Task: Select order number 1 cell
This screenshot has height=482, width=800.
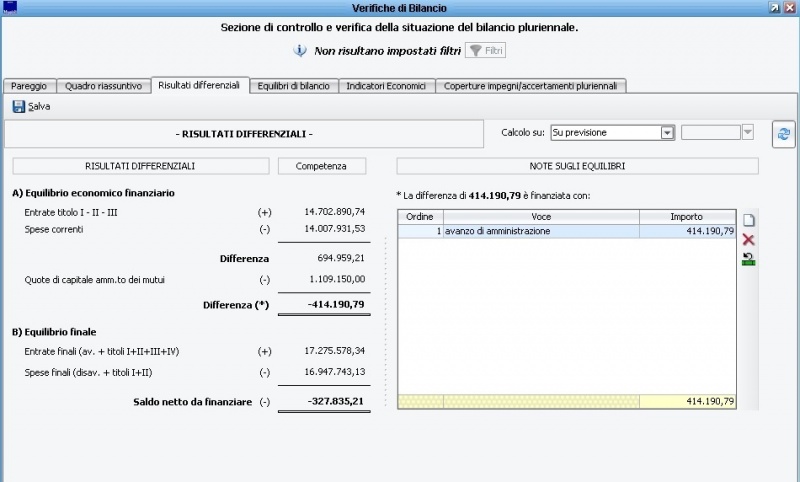Action: (420, 231)
